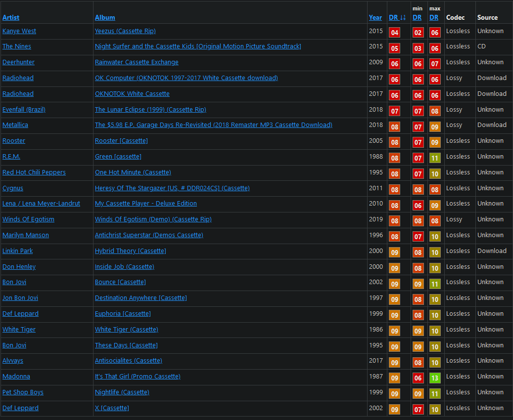Open Don Henley artist link
The image size is (513, 420).
point(19,267)
